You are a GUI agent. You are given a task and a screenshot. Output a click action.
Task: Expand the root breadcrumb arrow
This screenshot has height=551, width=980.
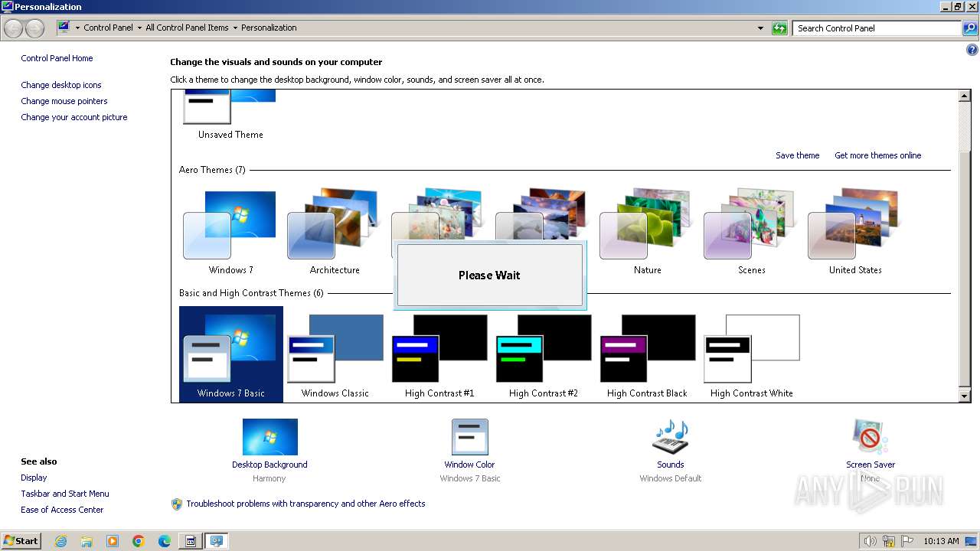[77, 28]
